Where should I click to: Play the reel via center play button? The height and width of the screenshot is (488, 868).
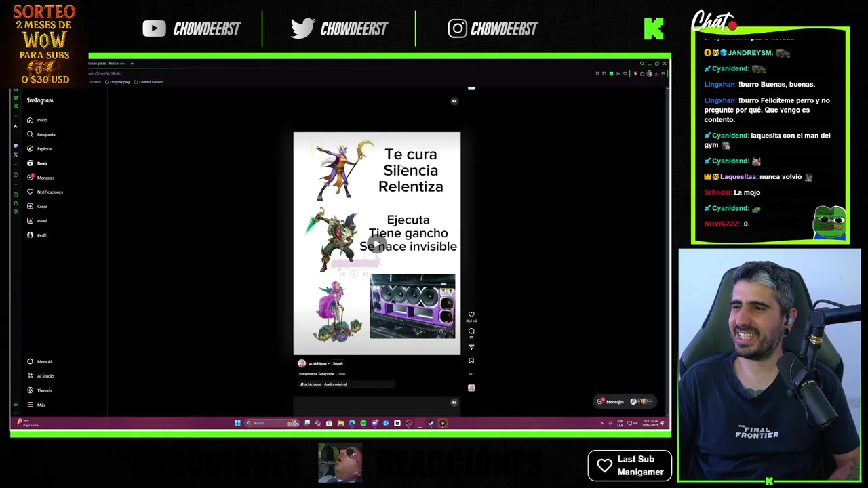(376, 244)
